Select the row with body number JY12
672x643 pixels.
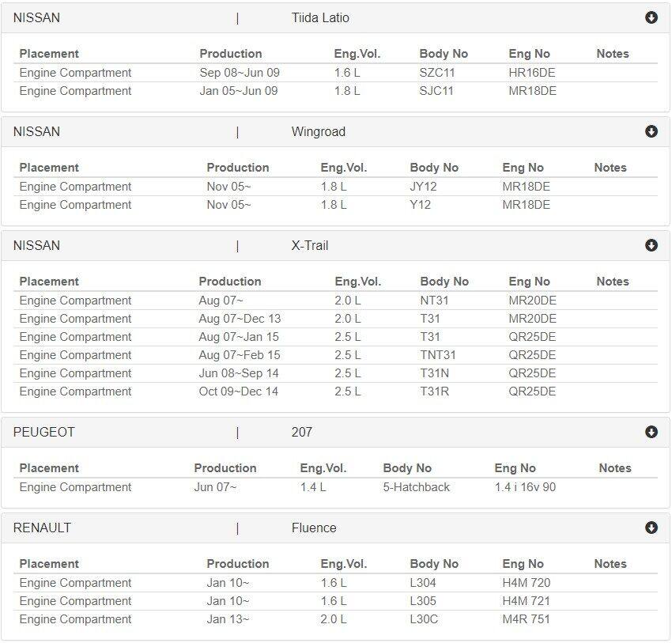point(335,187)
